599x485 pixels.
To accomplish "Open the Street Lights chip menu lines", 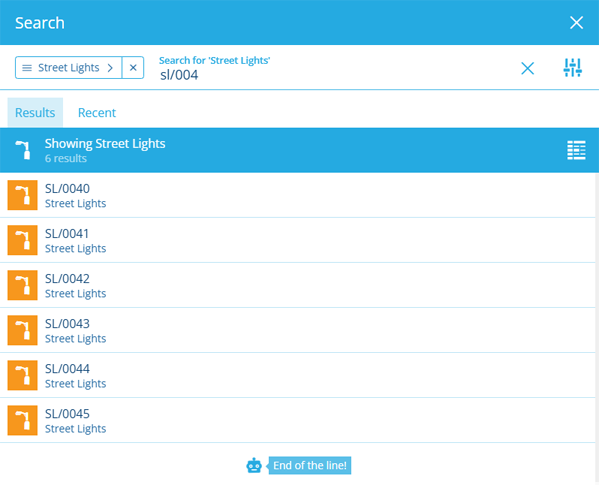I will coord(27,68).
